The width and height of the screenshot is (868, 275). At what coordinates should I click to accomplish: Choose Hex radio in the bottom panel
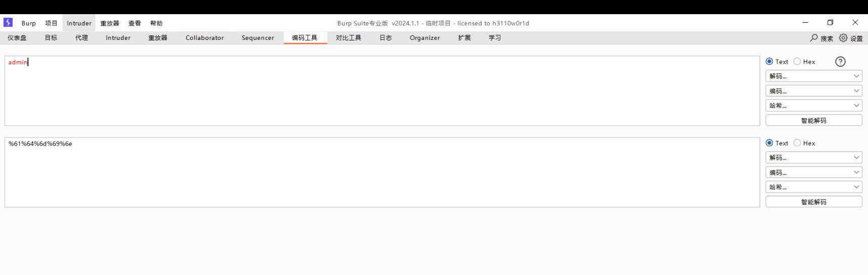click(797, 143)
